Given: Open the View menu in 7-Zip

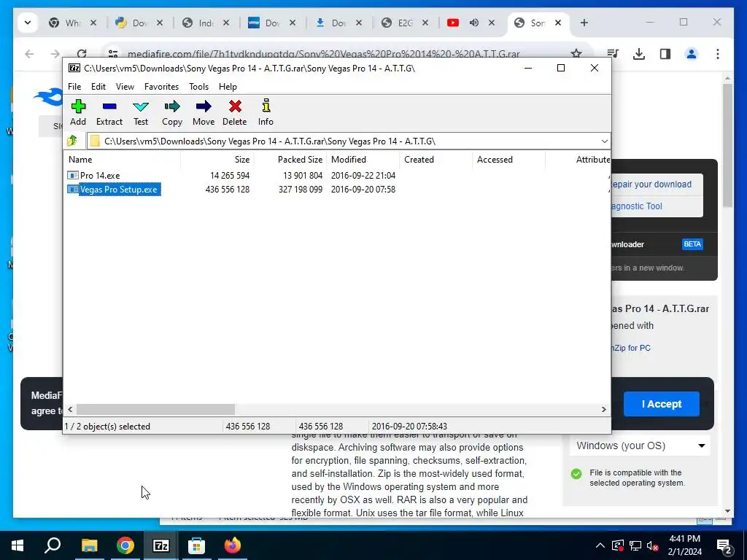Looking at the screenshot, I should point(125,87).
